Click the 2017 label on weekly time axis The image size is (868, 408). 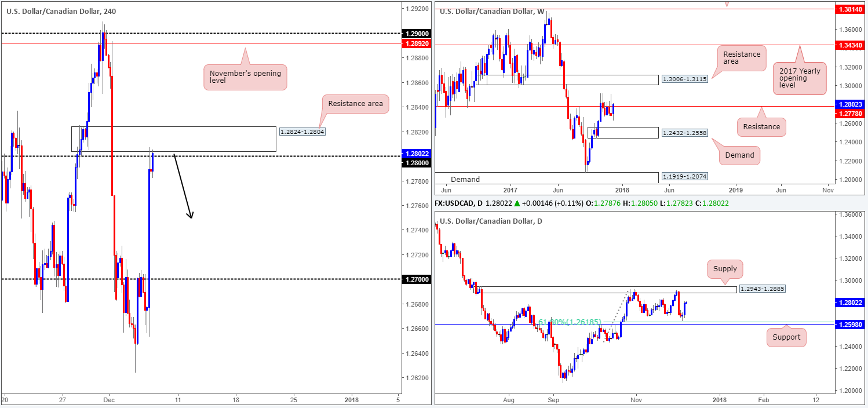click(x=510, y=190)
